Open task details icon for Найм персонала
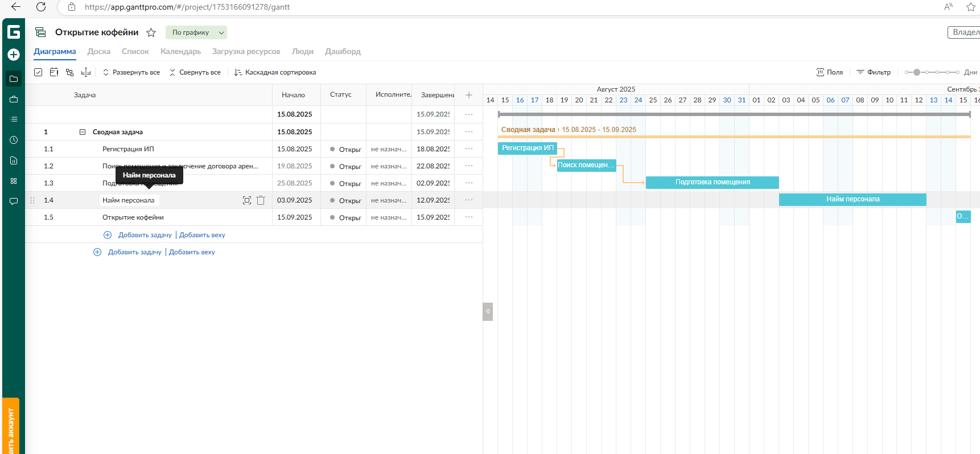 click(x=247, y=200)
